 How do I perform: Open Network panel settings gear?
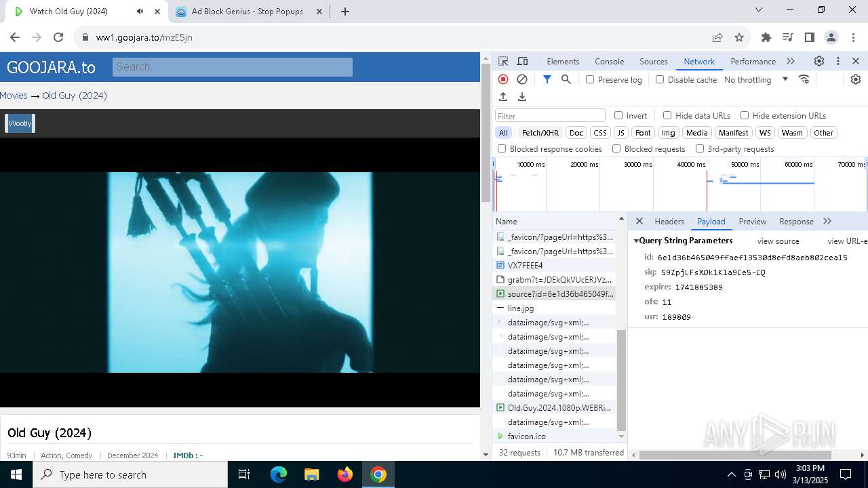856,79
